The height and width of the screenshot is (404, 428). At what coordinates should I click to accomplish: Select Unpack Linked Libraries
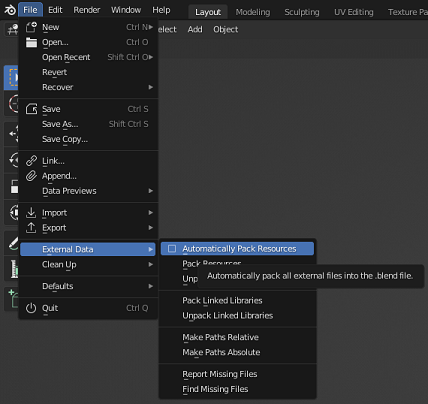click(237, 315)
